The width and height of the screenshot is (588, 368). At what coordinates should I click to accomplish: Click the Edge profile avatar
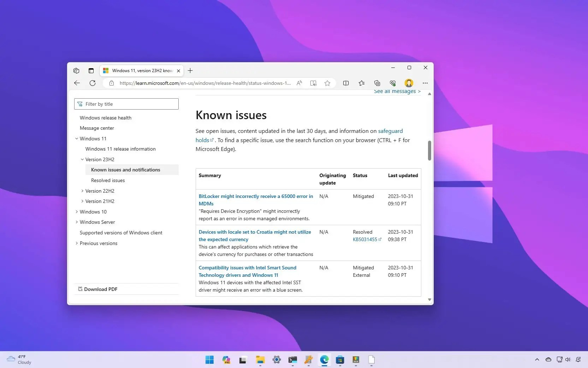pos(409,83)
